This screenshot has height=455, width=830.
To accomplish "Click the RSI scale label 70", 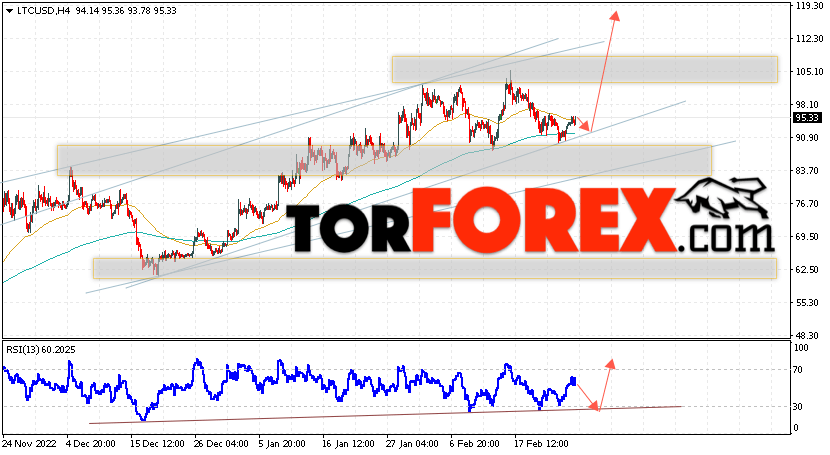I will (799, 370).
